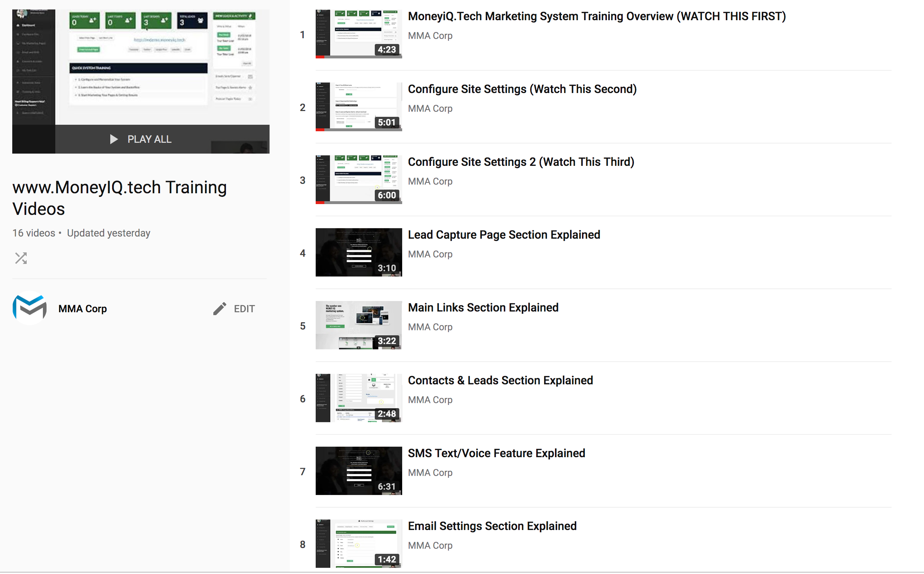
Task: Click the MMA Corp channel avatar logo
Action: (x=30, y=308)
